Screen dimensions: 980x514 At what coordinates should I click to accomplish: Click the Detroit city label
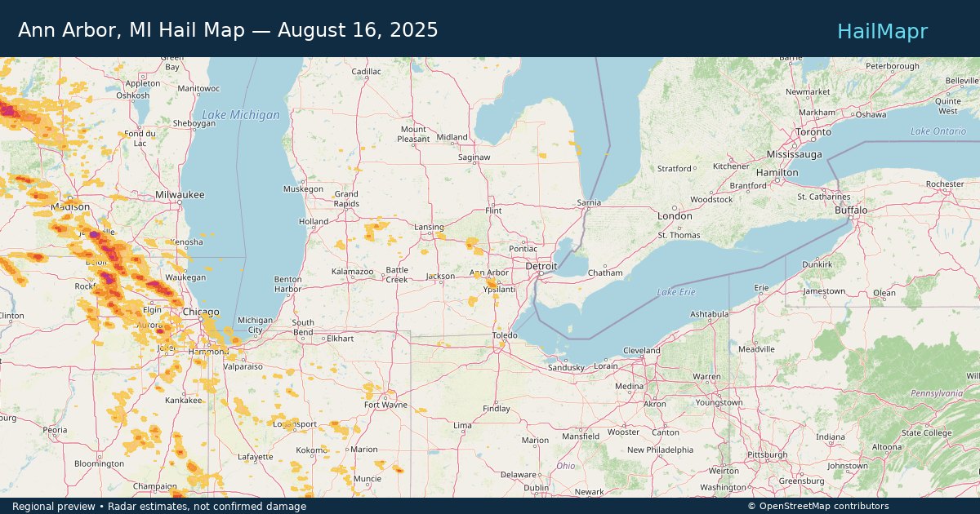541,266
